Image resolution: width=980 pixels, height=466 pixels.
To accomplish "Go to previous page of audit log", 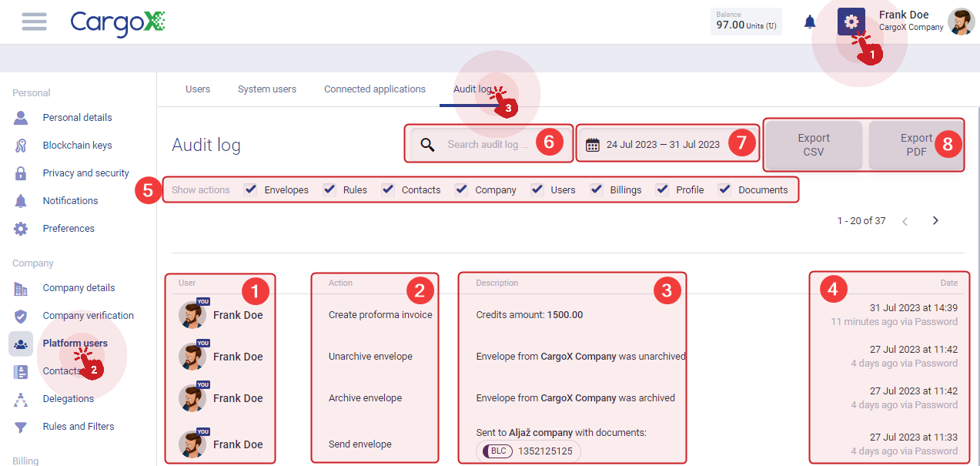I will (x=905, y=221).
